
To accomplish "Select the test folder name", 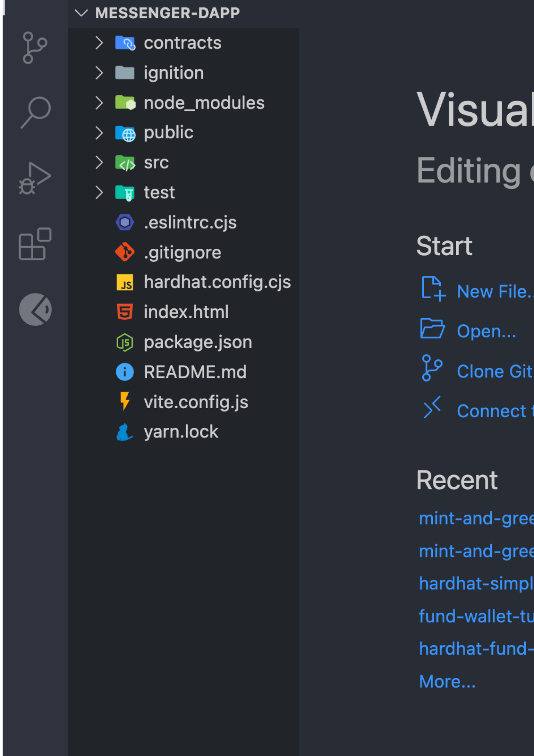I will coord(159,193).
